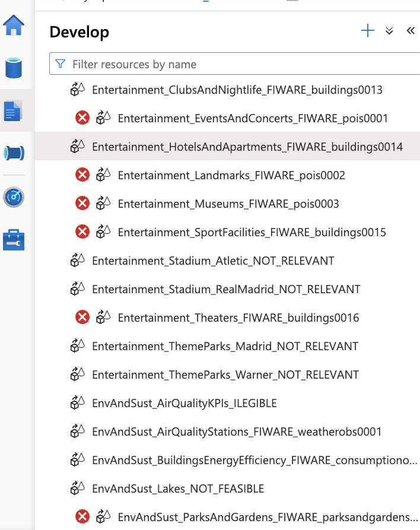The image size is (420, 530).
Task: Open Entertainment_Theaters_FIWARE_buildings0016
Action: tap(238, 318)
